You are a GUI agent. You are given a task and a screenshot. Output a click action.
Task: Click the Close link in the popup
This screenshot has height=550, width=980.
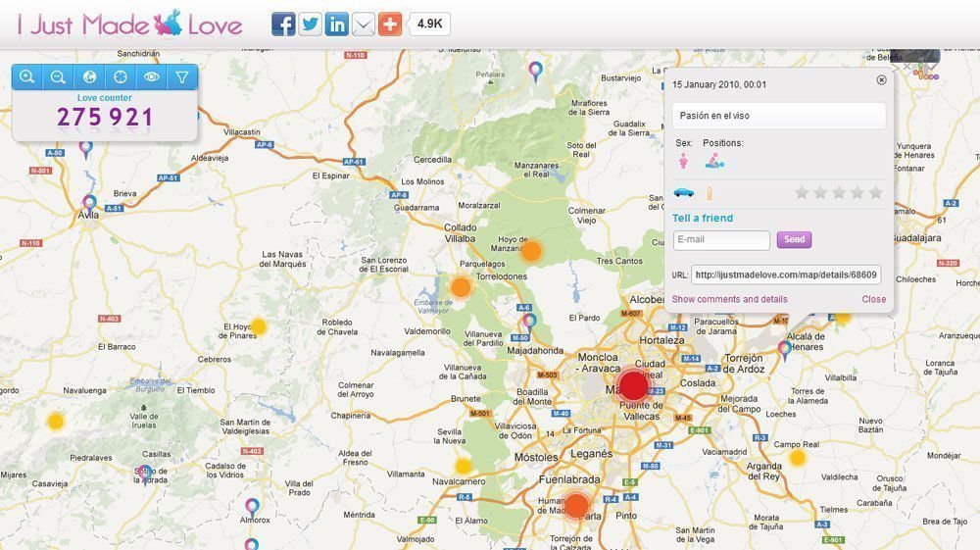point(874,299)
